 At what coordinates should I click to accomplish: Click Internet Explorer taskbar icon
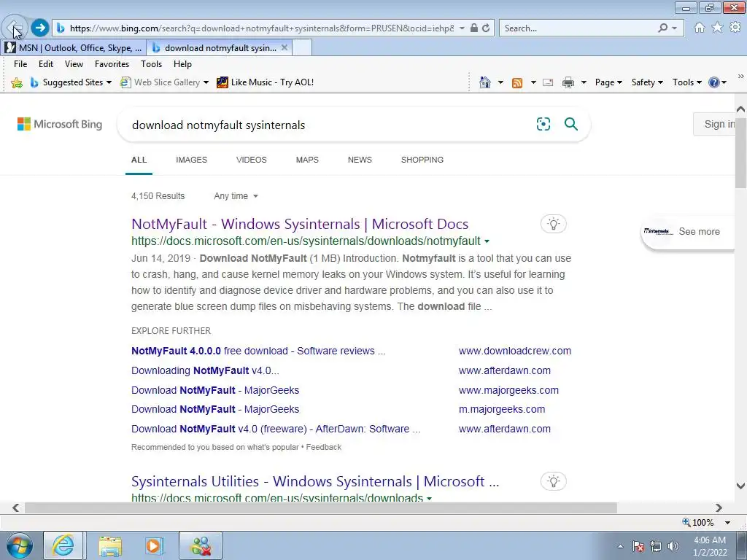pyautogui.click(x=63, y=545)
